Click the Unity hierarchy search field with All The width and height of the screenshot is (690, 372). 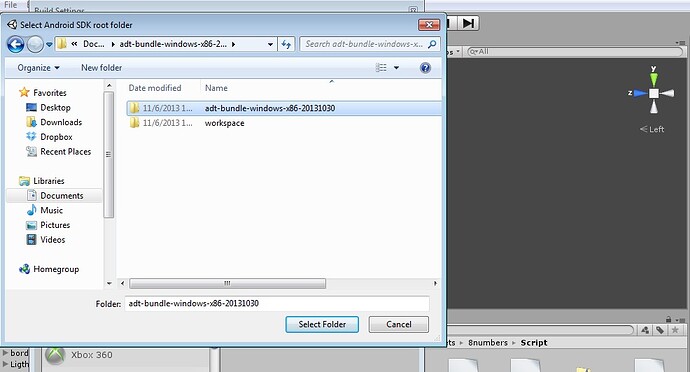[x=574, y=52]
